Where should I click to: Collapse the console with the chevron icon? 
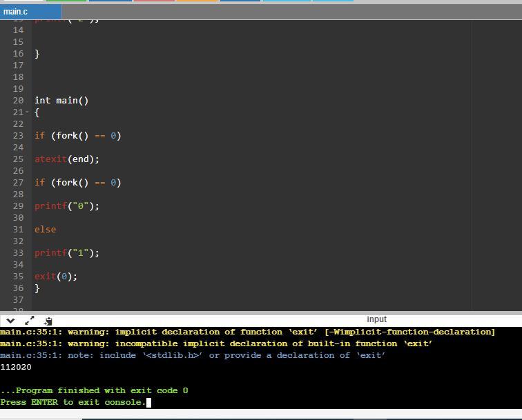click(x=10, y=321)
